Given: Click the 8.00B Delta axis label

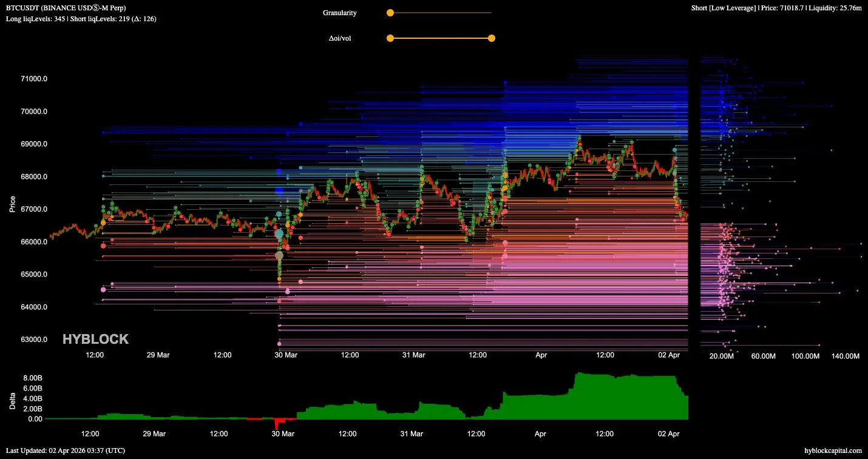Looking at the screenshot, I should [32, 378].
